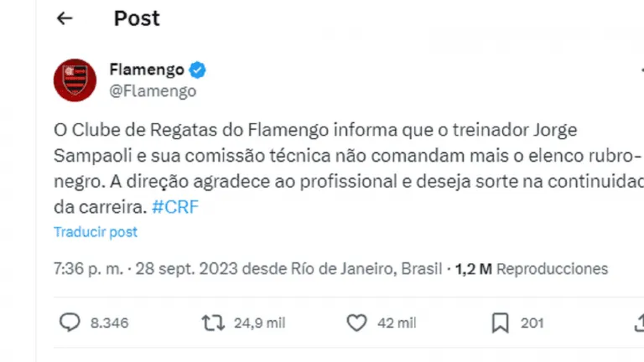Click the back arrow next to Post
The width and height of the screenshot is (644, 362).
pyautogui.click(x=64, y=19)
